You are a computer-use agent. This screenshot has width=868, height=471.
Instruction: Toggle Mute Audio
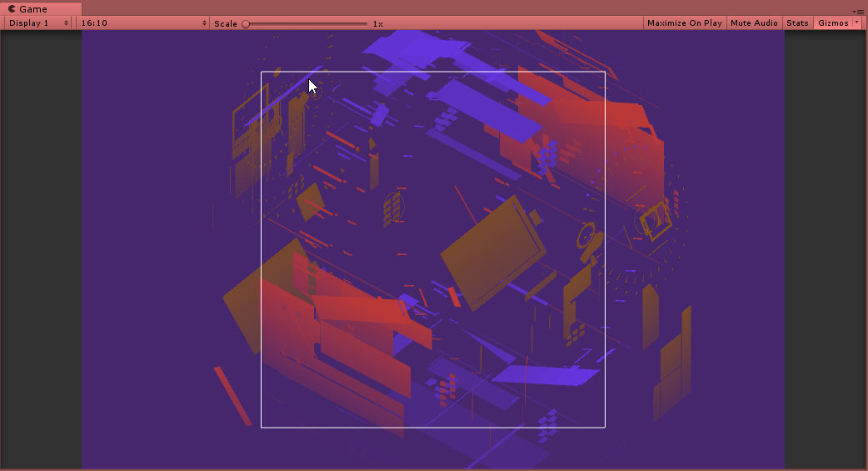tap(754, 23)
